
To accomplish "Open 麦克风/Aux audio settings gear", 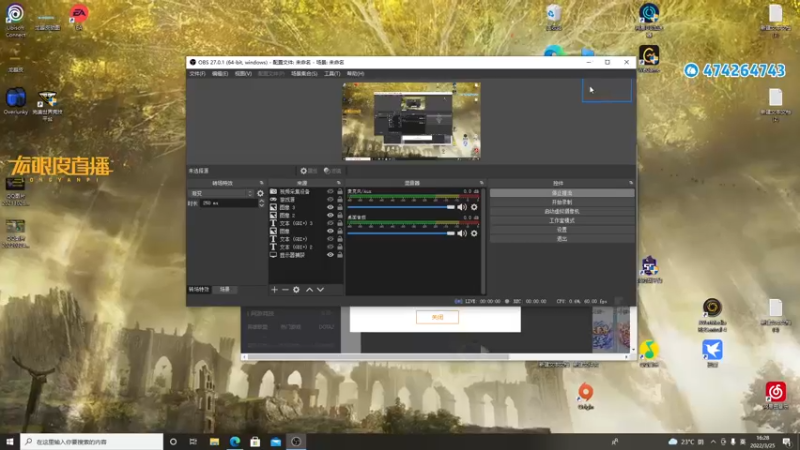I will pyautogui.click(x=474, y=207).
